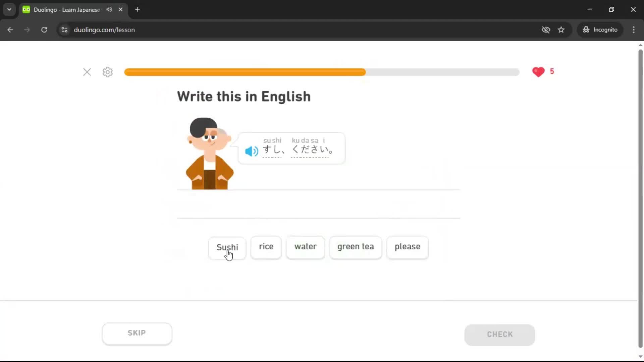Screen dimensions: 644x362
Task: Open site permissions with the tune icon
Action: point(64,30)
